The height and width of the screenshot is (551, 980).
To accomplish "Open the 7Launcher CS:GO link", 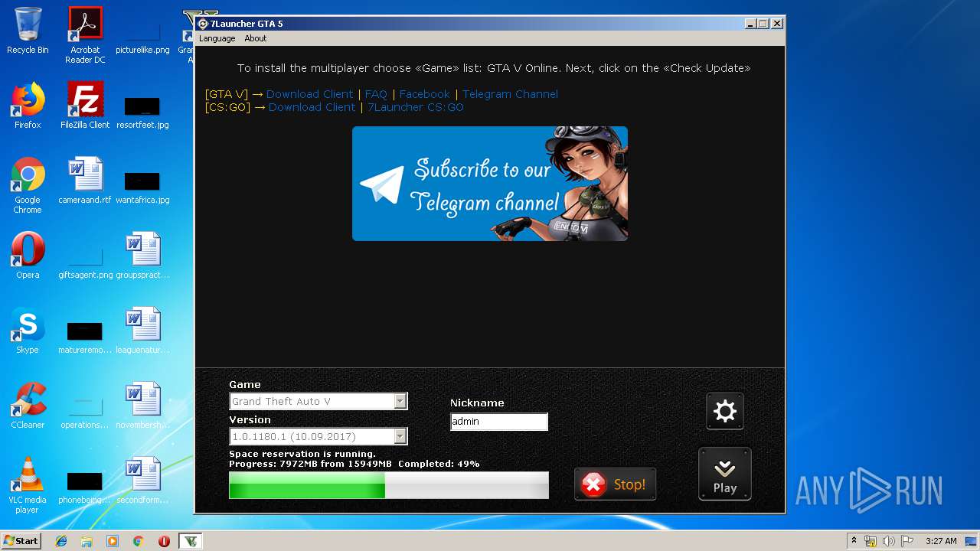I will (x=416, y=107).
